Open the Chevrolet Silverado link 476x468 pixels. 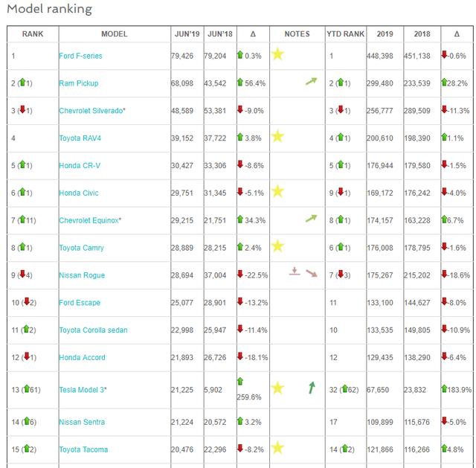click(x=92, y=111)
